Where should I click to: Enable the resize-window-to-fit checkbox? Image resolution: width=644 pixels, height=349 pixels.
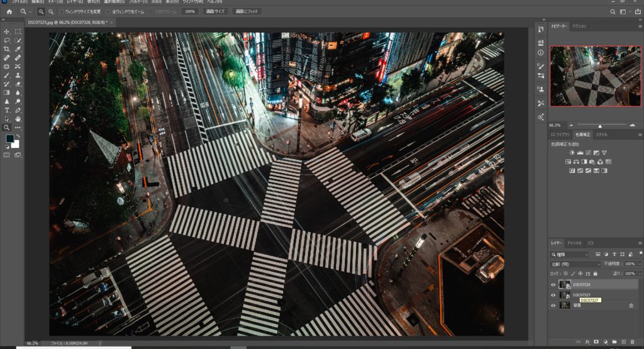[62, 11]
